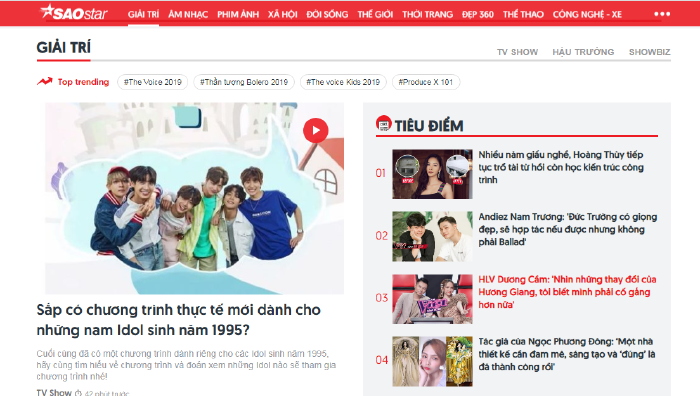Image resolution: width=700 pixels, height=396 pixels.
Task: Open headline about Idol sinh năm 1995
Action: click(x=179, y=320)
